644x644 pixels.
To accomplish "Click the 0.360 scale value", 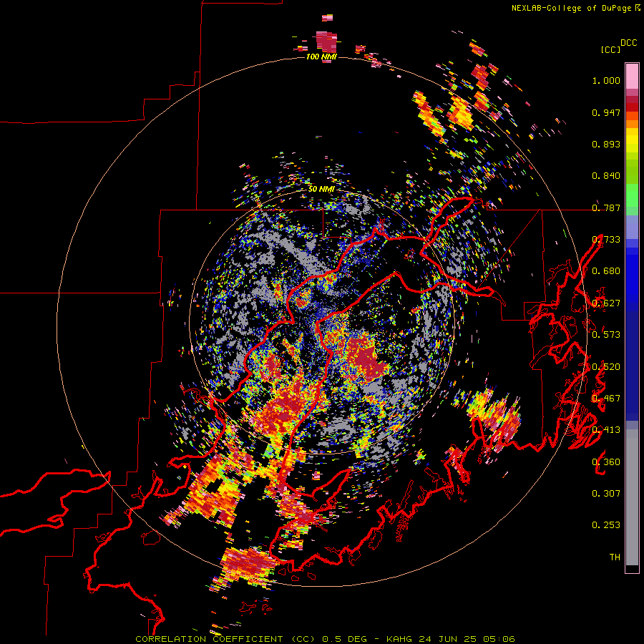I will [x=606, y=462].
